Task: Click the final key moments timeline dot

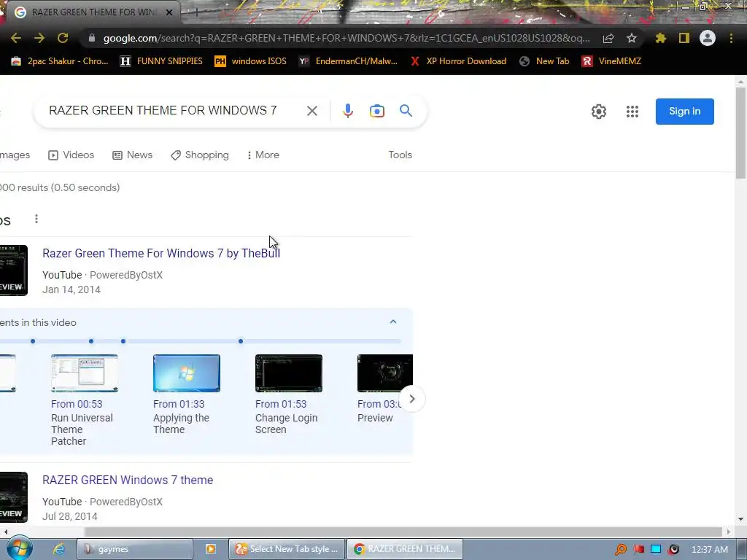Action: point(241,341)
